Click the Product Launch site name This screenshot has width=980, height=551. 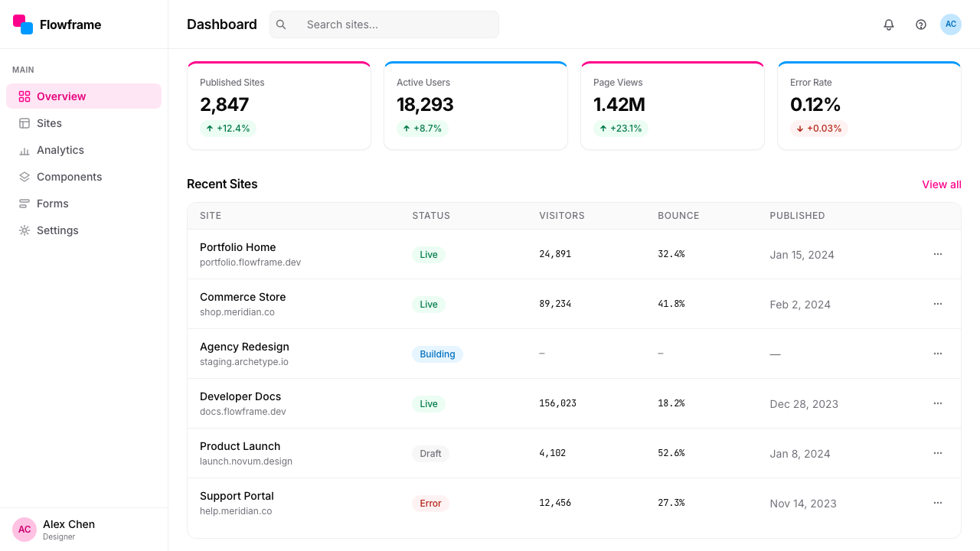240,446
